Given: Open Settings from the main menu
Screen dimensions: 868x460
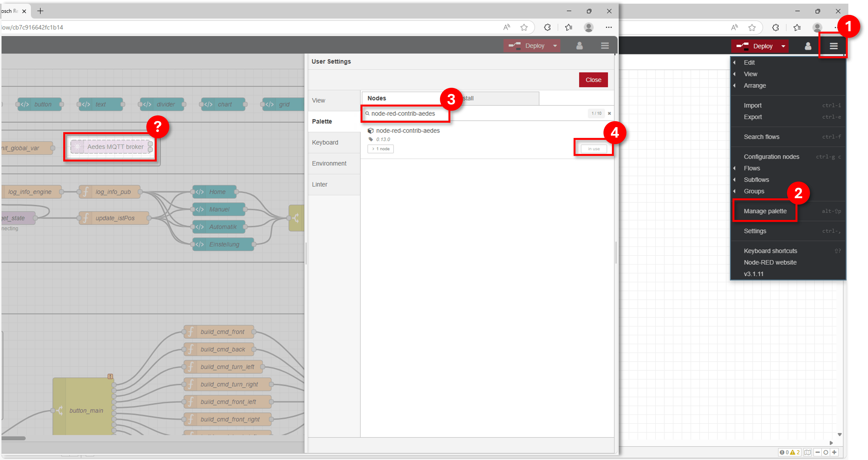Looking at the screenshot, I should (788, 231).
